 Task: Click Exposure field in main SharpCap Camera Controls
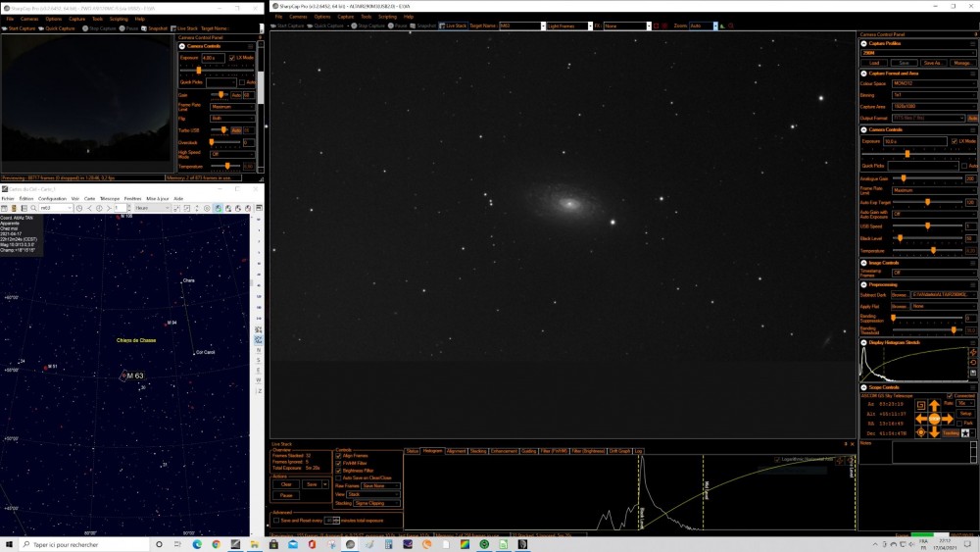point(914,141)
